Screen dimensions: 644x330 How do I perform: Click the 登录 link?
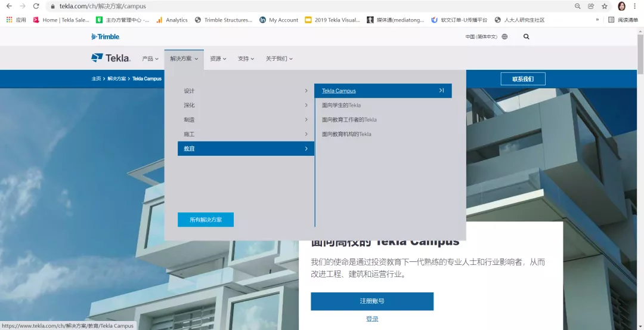coord(372,319)
